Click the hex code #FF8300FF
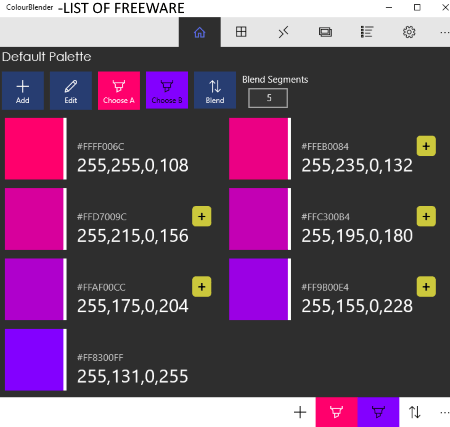 [x=100, y=358]
